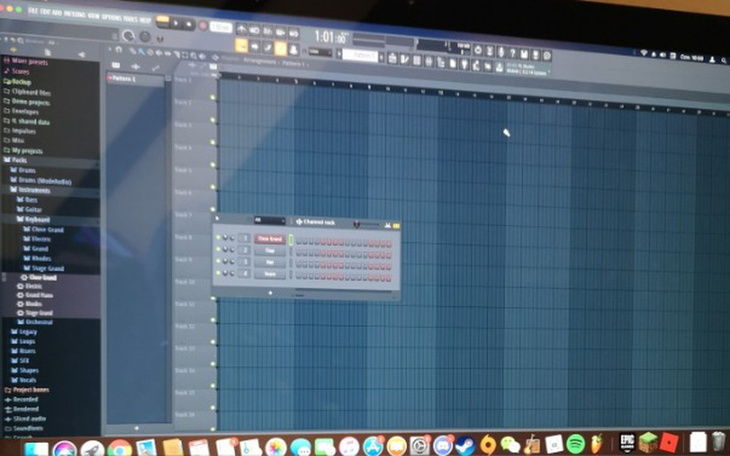This screenshot has width=730, height=456.
Task: Click the question mark help icon
Action: pos(513,52)
